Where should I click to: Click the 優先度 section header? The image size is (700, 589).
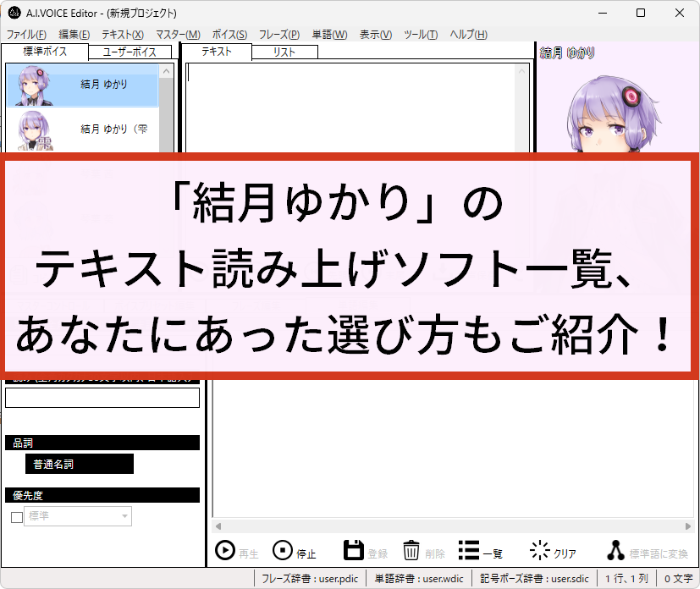(x=102, y=495)
